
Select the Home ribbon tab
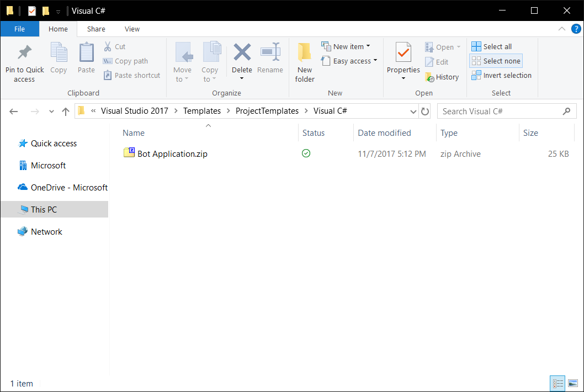point(58,29)
